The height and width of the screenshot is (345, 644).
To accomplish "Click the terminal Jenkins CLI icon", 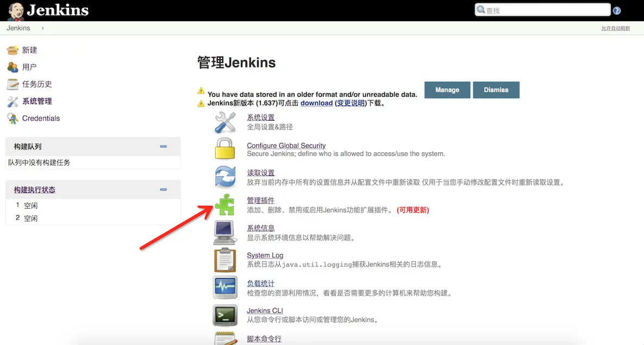I will [x=225, y=315].
